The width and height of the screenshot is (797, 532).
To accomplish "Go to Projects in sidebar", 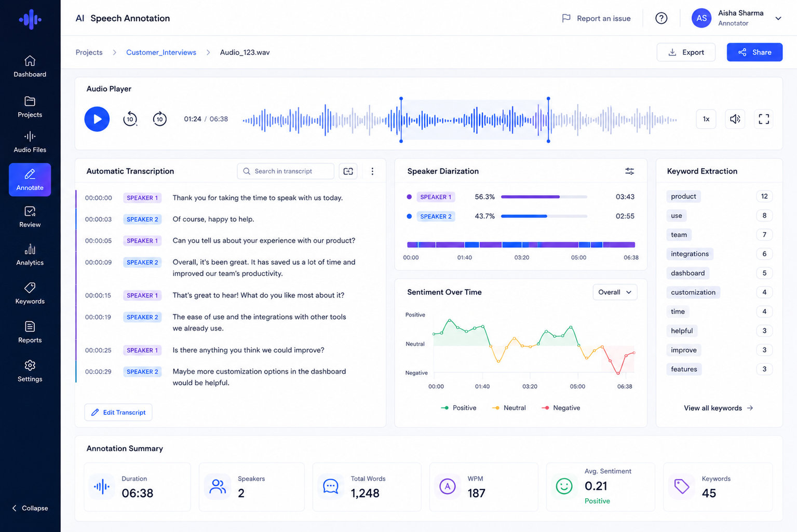I will tap(30, 107).
